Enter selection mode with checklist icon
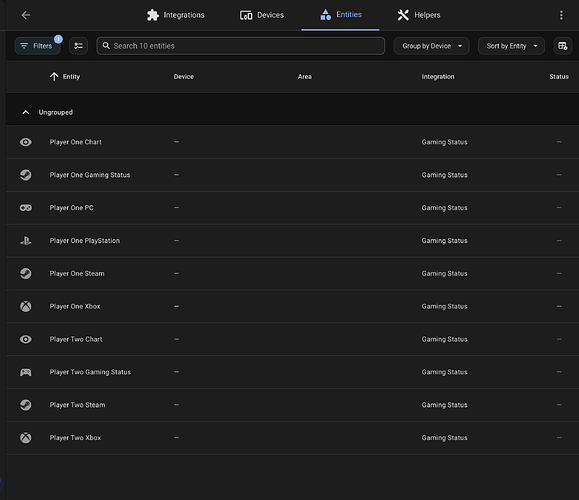 tap(78, 46)
